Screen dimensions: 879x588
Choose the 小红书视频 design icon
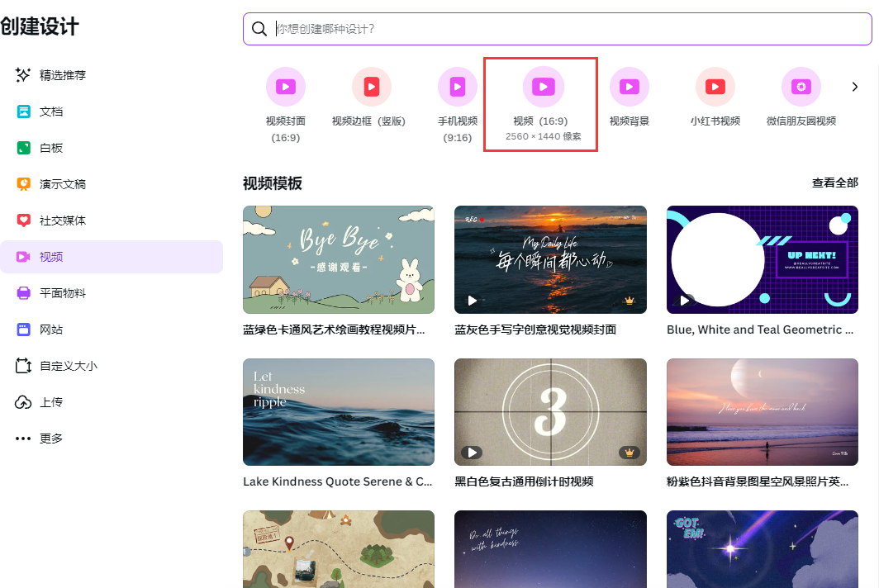tap(715, 87)
